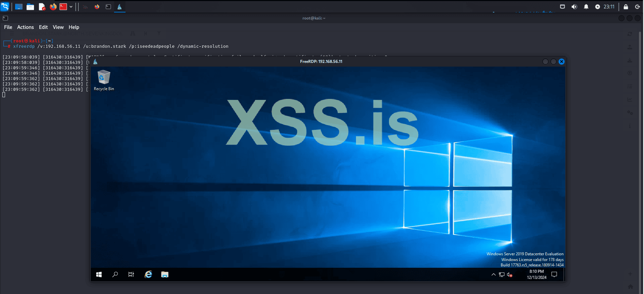Launch the text editor from the Kali panel
Image resolution: width=644 pixels, height=294 pixels.
click(42, 7)
